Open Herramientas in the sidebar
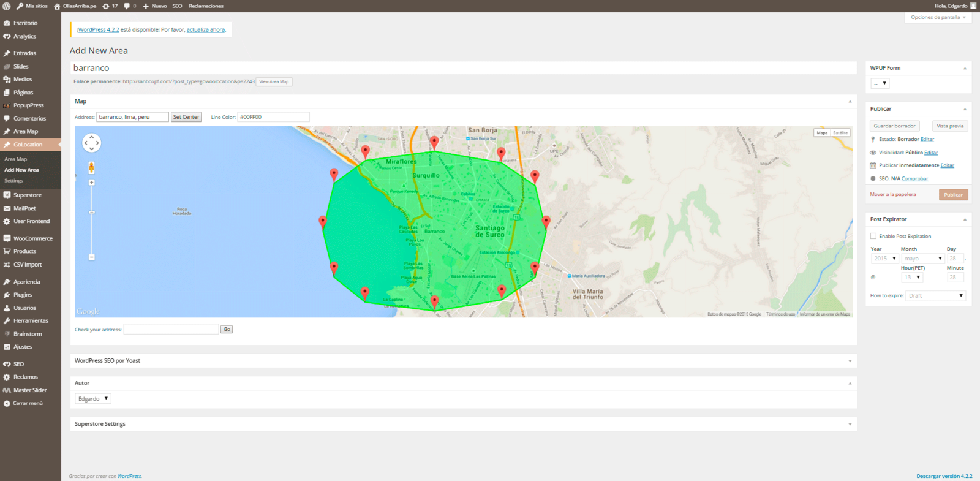The height and width of the screenshot is (481, 980). click(31, 321)
